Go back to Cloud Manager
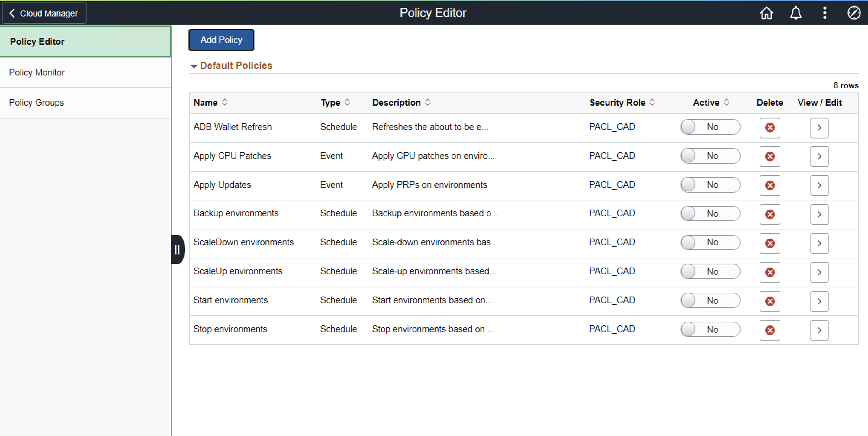Image resolution: width=868 pixels, height=436 pixels. point(44,13)
